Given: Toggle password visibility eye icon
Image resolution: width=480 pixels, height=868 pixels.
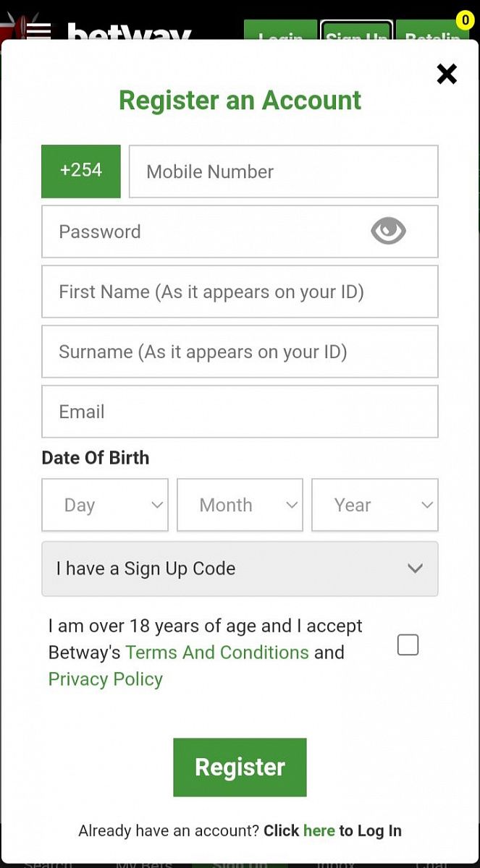Looking at the screenshot, I should point(388,231).
